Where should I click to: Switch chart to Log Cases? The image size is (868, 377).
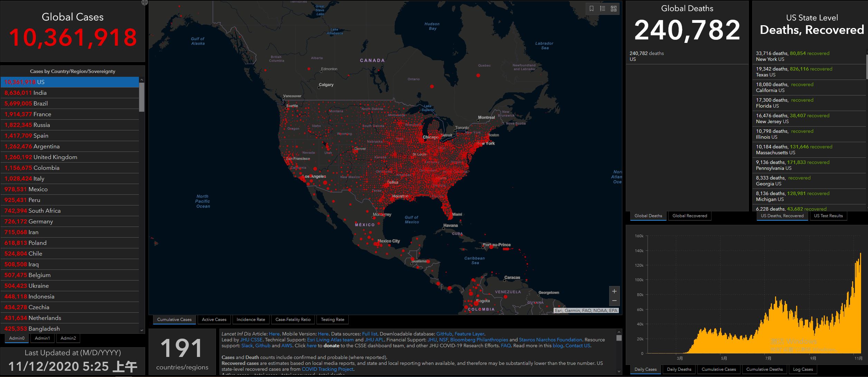coord(803,369)
